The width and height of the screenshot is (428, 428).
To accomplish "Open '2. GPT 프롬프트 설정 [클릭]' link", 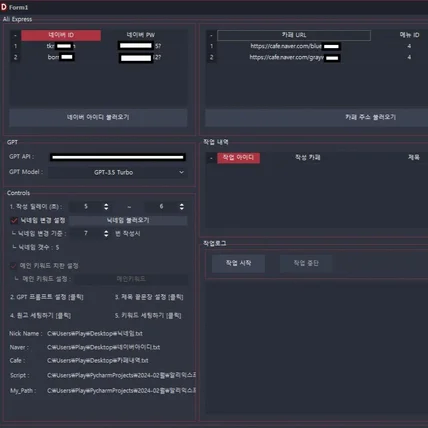I will pyautogui.click(x=47, y=297).
